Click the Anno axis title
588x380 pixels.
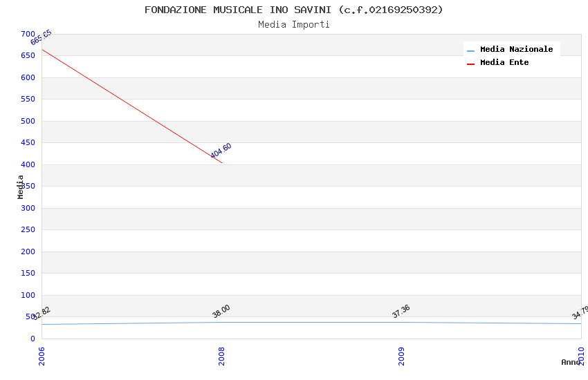click(x=571, y=362)
